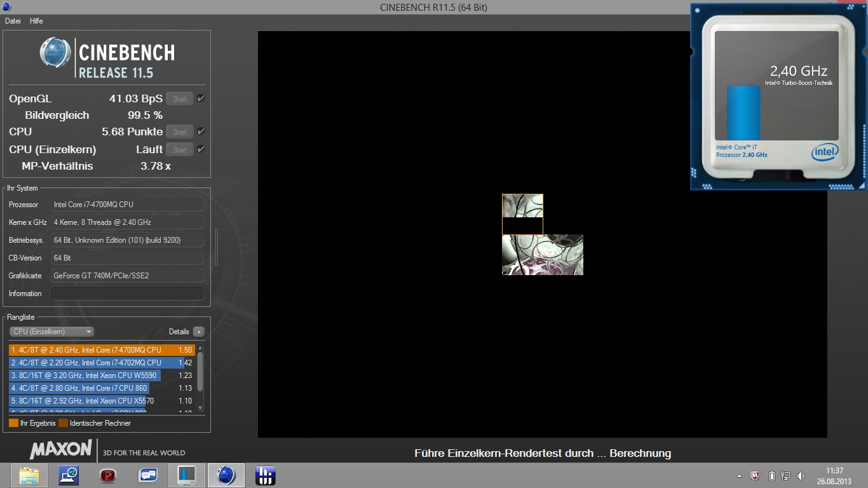Click the MP-Verhältnis value 3.78 x

click(x=156, y=166)
